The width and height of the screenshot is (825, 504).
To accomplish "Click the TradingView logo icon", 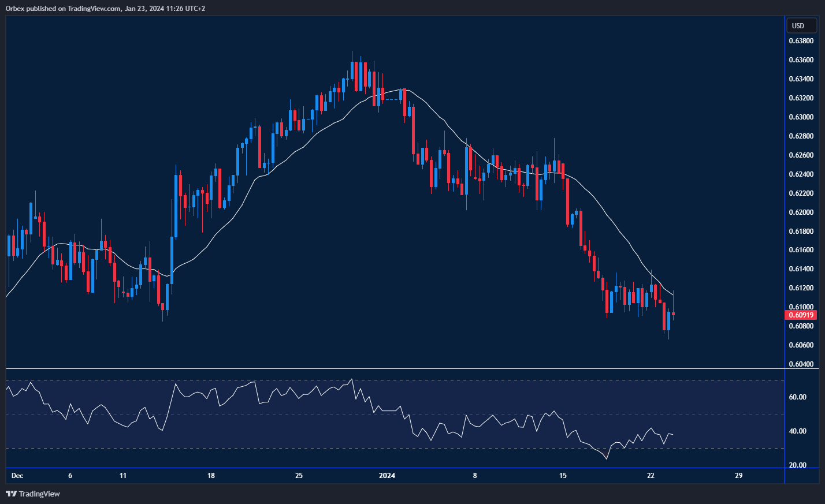I will (11, 494).
